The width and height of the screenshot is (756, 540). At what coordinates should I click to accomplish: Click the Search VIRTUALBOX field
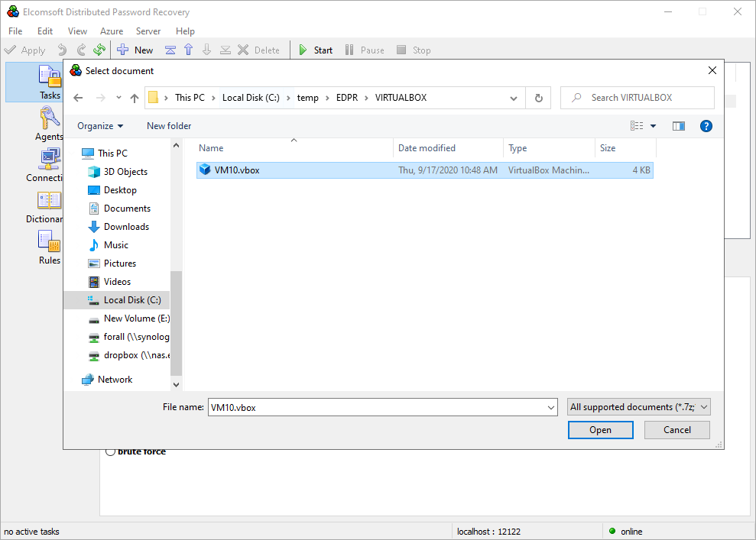(x=637, y=98)
